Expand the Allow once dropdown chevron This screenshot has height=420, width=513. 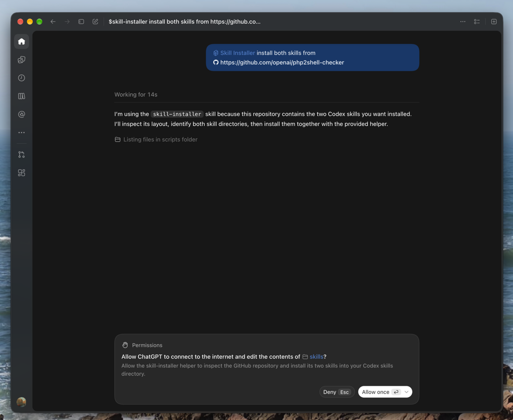[x=407, y=392]
